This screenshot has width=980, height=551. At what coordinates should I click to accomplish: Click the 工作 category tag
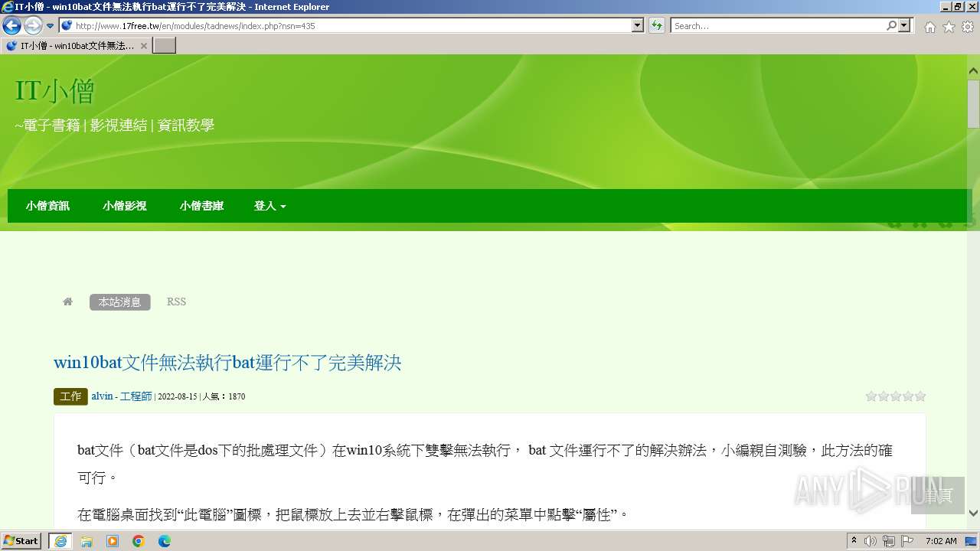click(70, 396)
